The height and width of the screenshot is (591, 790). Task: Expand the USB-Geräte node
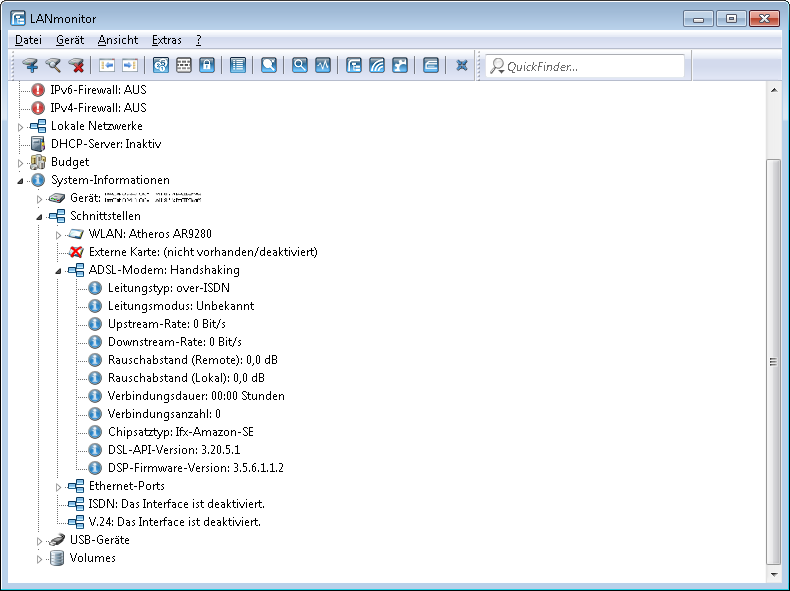tap(40, 541)
